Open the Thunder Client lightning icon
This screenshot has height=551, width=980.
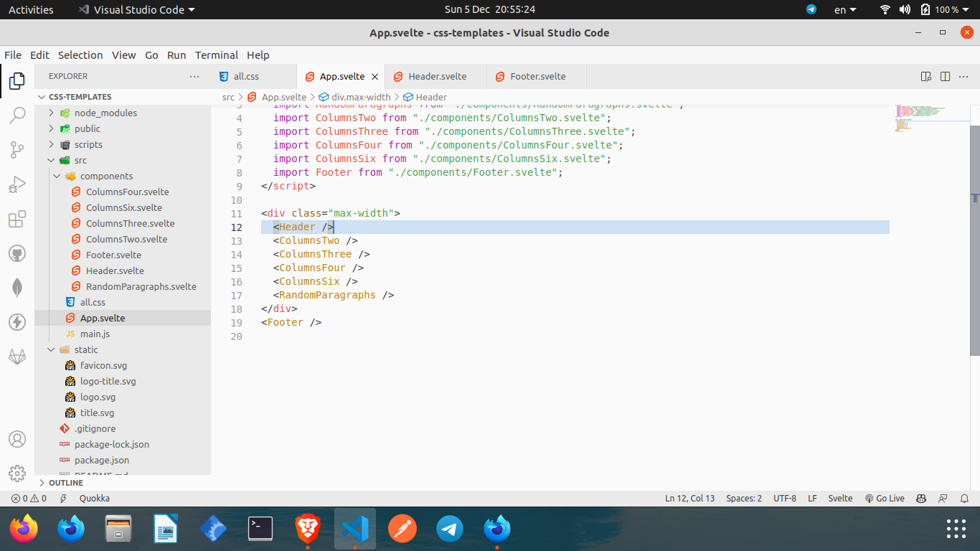click(17, 322)
